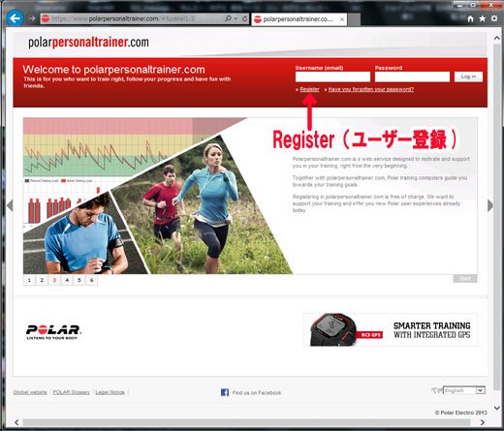Click the © Polar Electro 2013 text
This screenshot has height=431, width=504.
460,413
